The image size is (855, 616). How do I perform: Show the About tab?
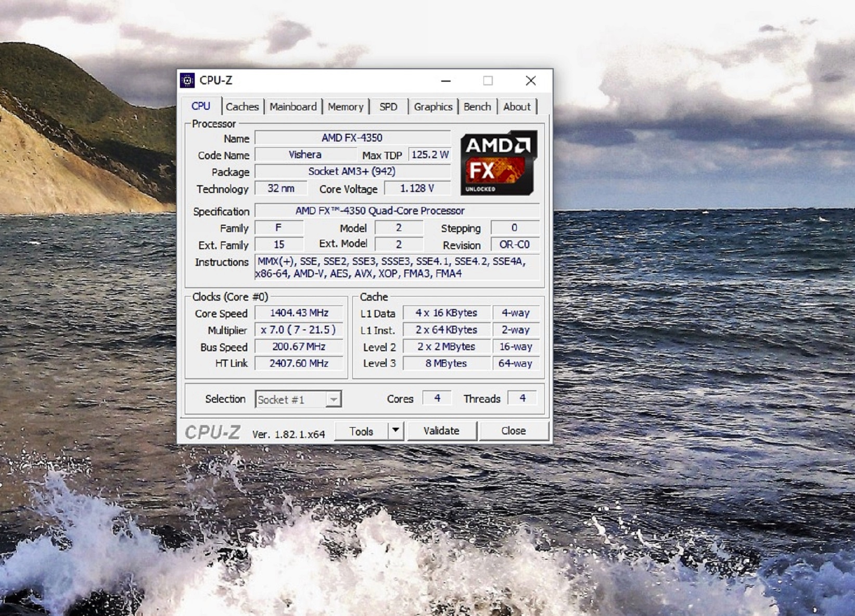517,107
